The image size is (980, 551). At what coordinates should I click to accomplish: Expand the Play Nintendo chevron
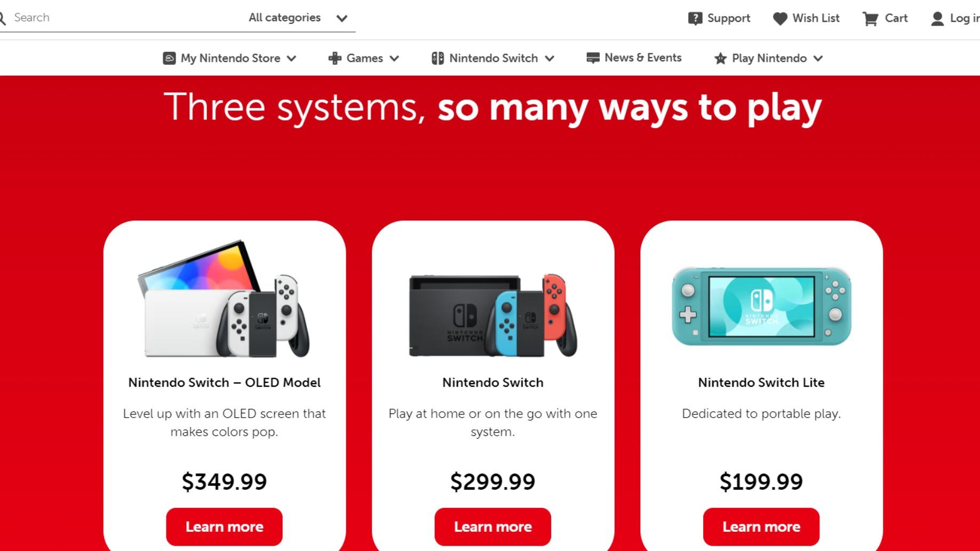click(x=818, y=59)
